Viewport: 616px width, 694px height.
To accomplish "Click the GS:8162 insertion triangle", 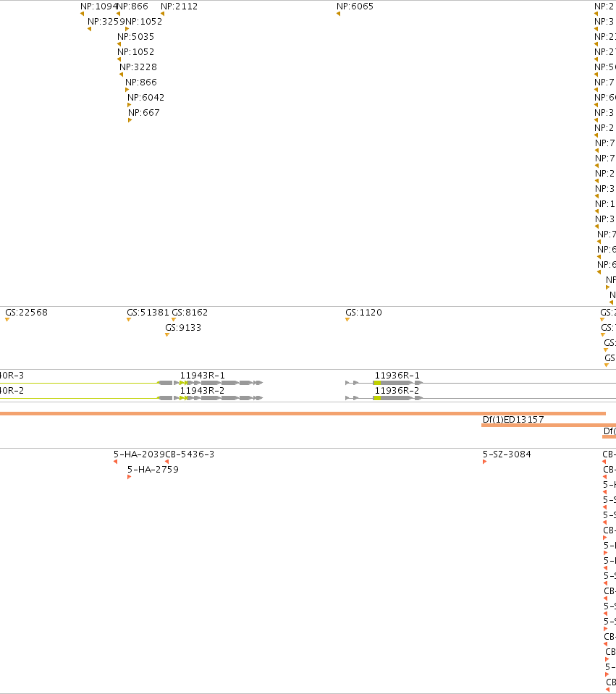I will tap(174, 320).
